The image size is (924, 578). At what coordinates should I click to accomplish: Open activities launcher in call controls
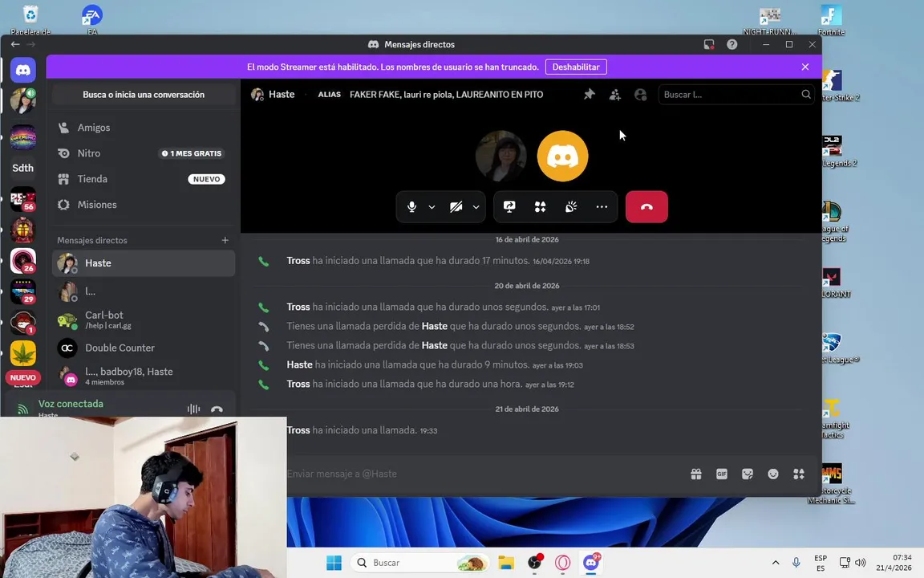(x=541, y=207)
